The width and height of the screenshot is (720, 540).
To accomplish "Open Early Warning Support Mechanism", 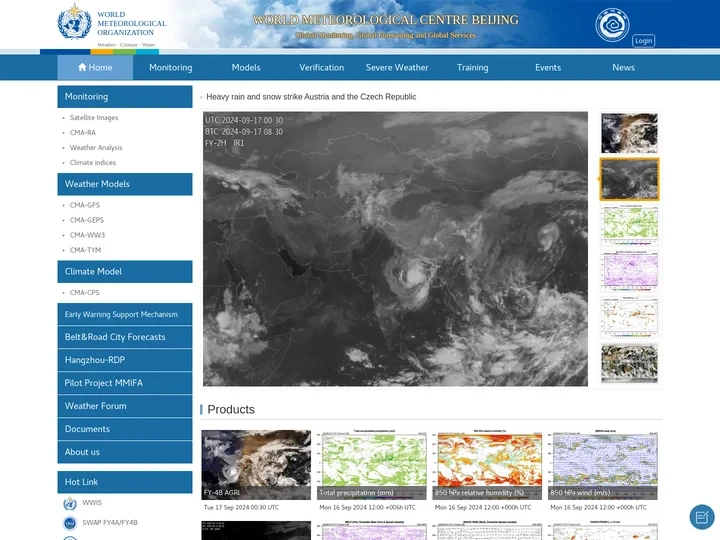I will [x=125, y=314].
